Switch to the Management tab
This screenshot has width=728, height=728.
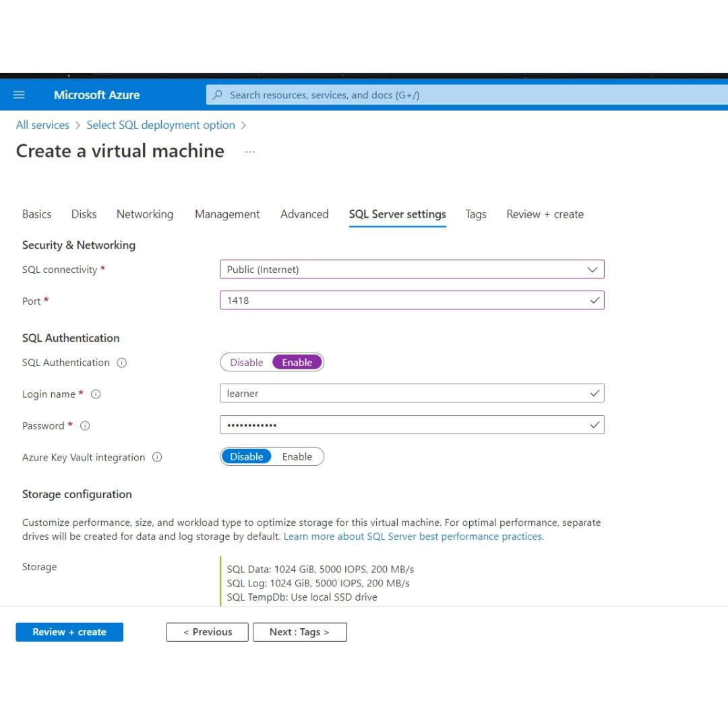pyautogui.click(x=228, y=214)
